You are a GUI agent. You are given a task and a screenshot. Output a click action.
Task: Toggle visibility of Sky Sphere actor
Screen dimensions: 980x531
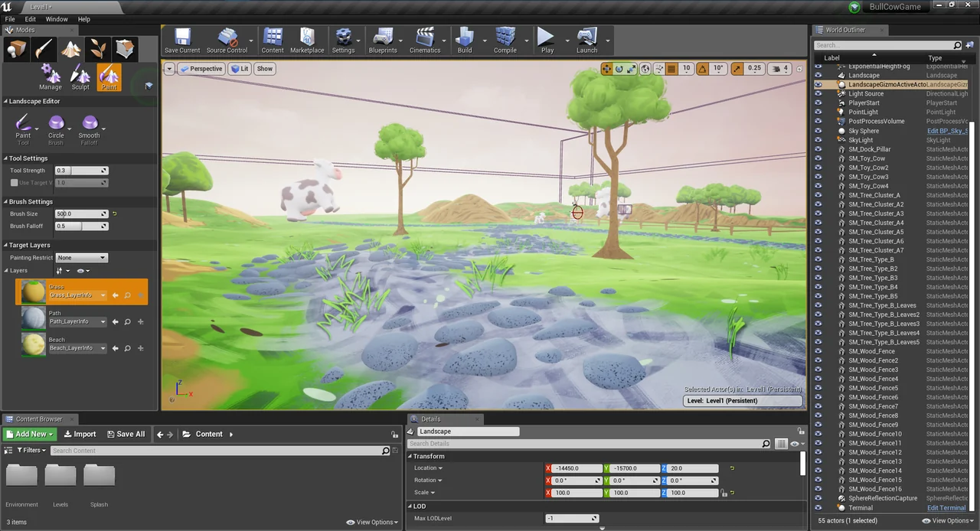818,131
